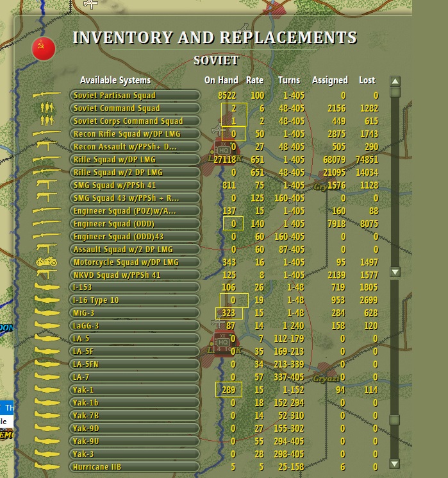Open the LaGG-3 aircraft entry
The height and width of the screenshot is (478, 448).
135,326
